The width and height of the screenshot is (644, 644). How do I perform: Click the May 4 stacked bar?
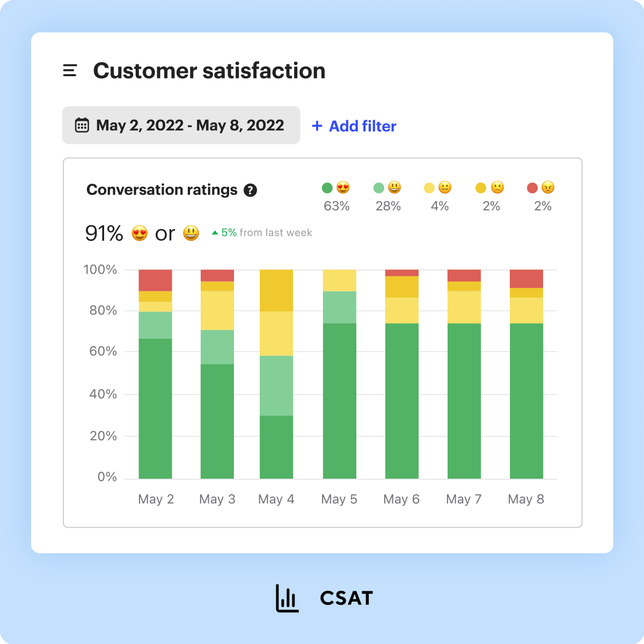(x=276, y=374)
